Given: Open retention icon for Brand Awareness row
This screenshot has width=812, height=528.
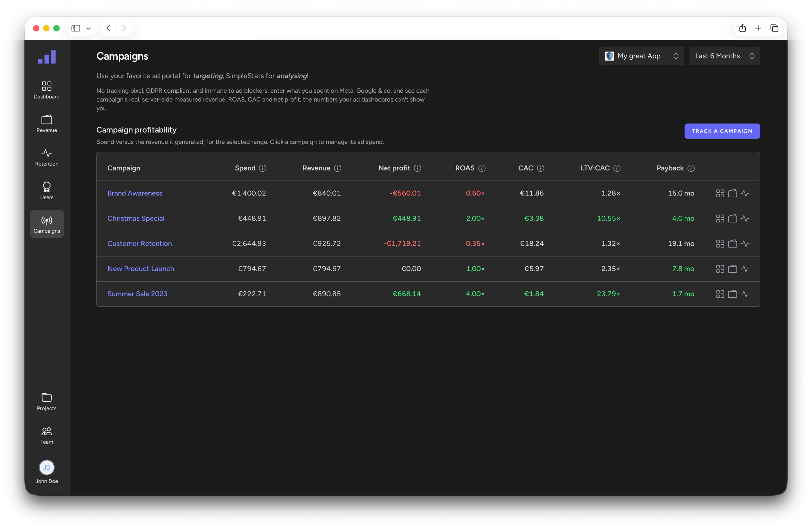Looking at the screenshot, I should coord(745,194).
